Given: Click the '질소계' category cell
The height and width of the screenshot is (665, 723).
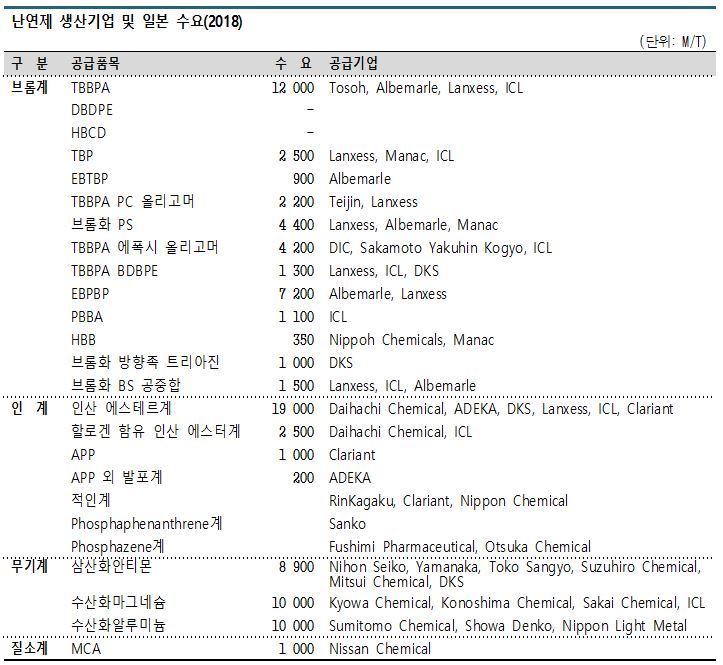Looking at the screenshot, I should pyautogui.click(x=29, y=649).
